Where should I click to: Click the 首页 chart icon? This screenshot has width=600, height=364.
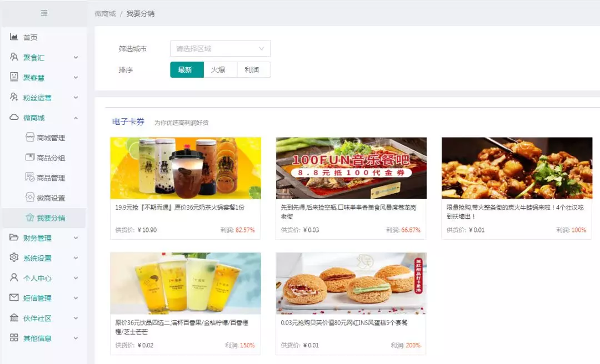pos(14,37)
